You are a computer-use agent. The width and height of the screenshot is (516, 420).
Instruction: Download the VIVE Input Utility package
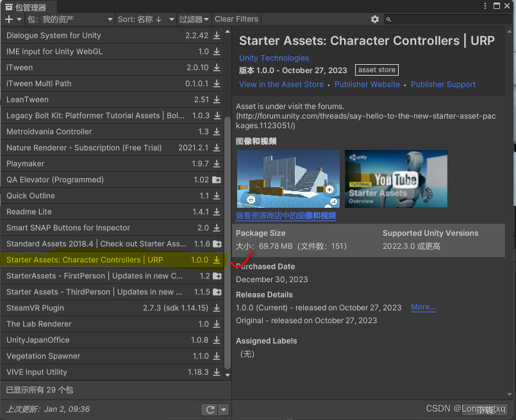218,372
